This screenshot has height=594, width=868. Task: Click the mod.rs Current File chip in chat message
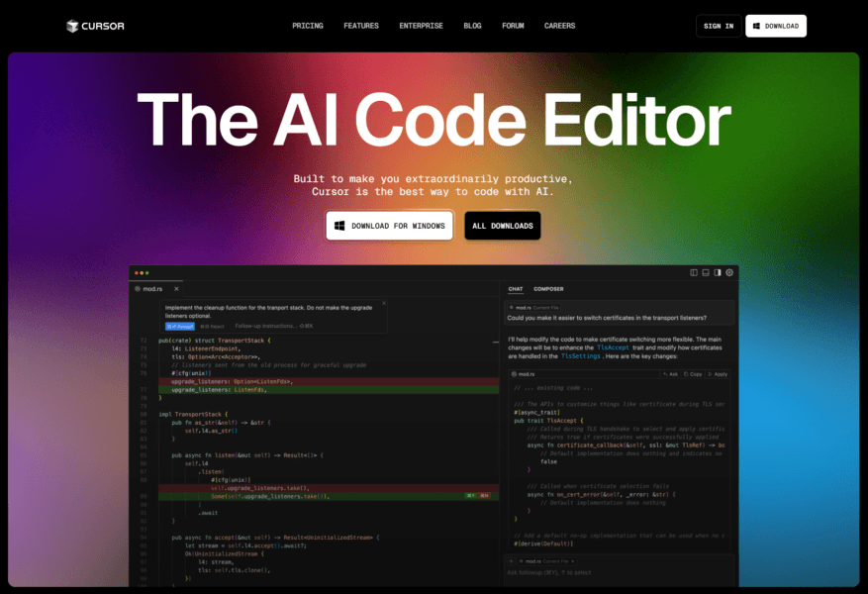[x=534, y=308]
